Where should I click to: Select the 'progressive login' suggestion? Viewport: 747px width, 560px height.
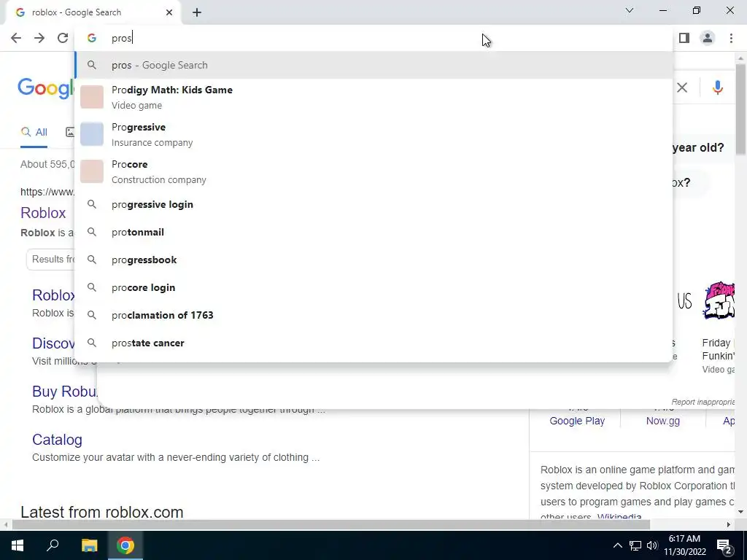click(x=373, y=204)
